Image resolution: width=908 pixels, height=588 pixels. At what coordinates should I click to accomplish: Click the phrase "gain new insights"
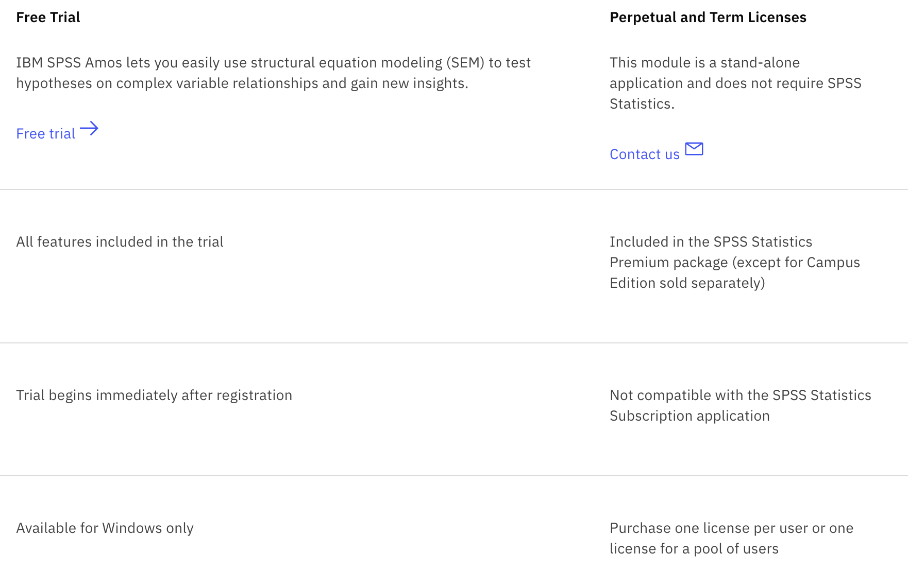[408, 83]
